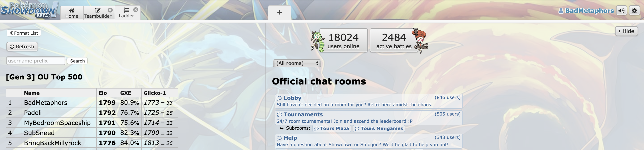Open options with the gear icon
This screenshot has width=644, height=150.
tap(635, 10)
